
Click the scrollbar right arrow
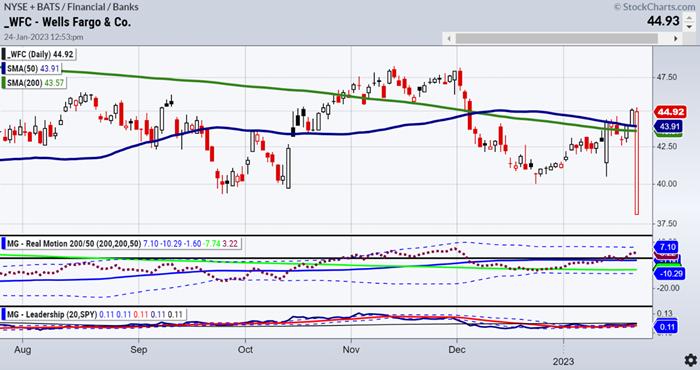click(x=675, y=39)
